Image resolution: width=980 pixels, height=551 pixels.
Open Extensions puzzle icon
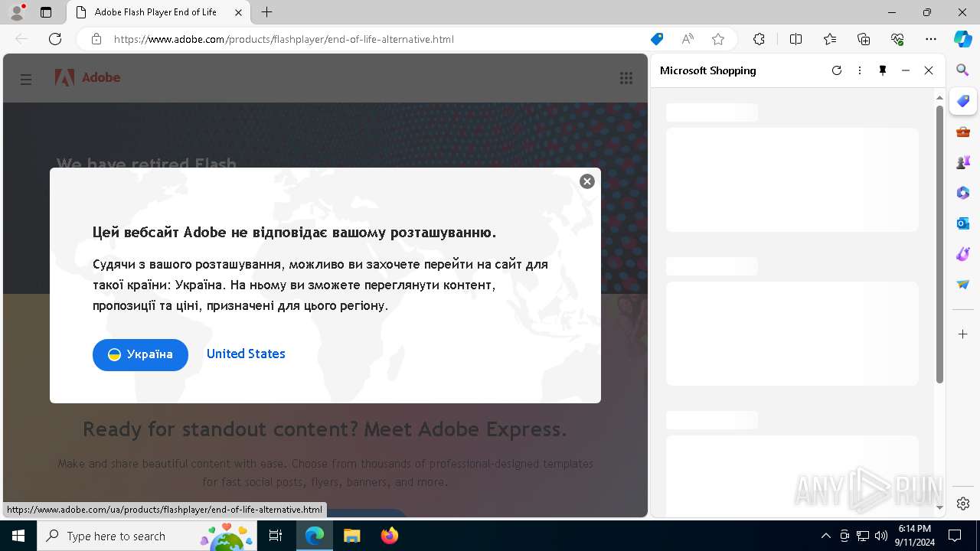[x=759, y=39]
